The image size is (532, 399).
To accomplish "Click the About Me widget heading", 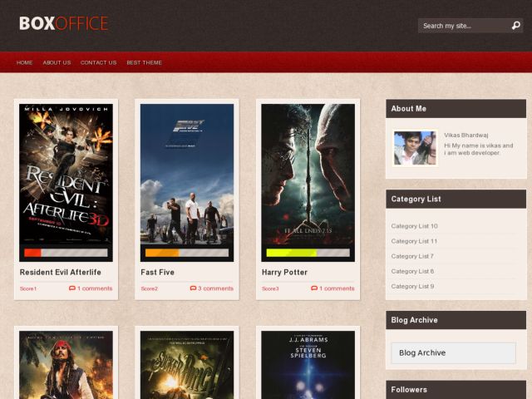I will pyautogui.click(x=408, y=109).
